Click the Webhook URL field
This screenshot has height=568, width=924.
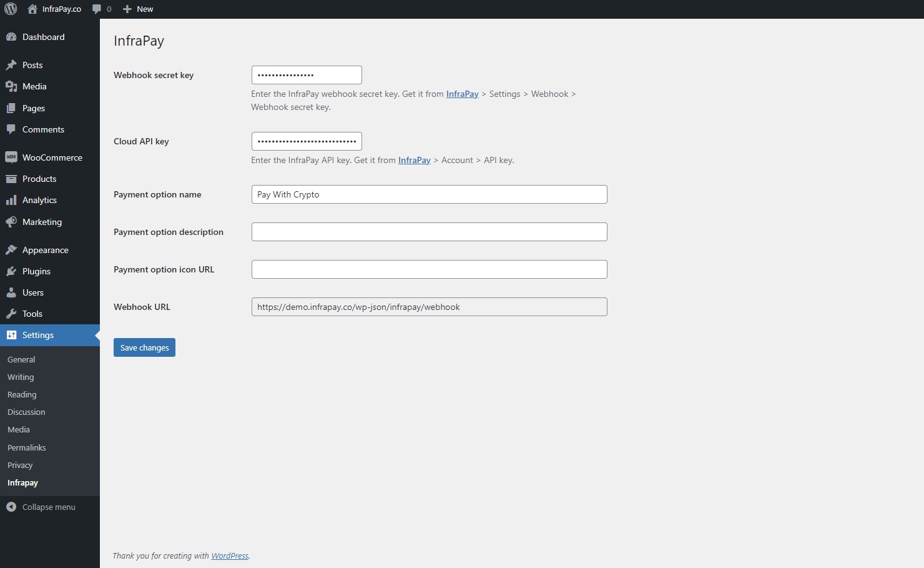click(x=429, y=307)
